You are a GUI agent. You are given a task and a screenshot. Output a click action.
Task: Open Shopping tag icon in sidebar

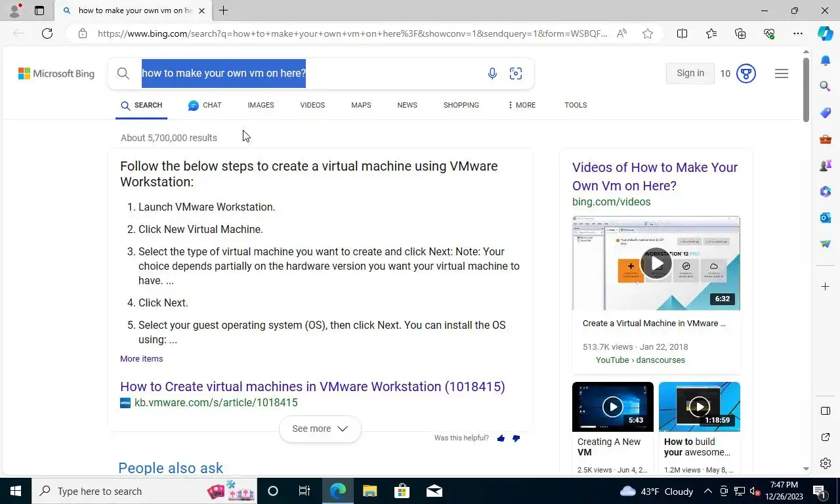coord(826,113)
